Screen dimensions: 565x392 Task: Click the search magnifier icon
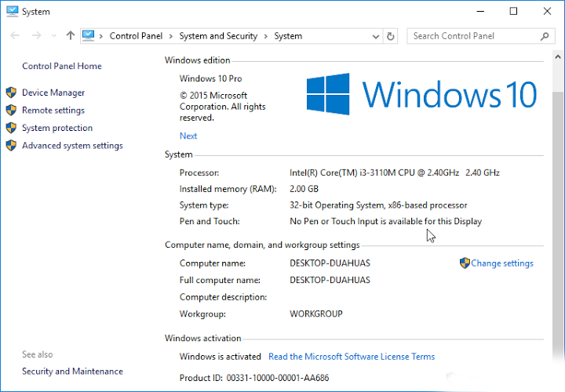pyautogui.click(x=545, y=36)
